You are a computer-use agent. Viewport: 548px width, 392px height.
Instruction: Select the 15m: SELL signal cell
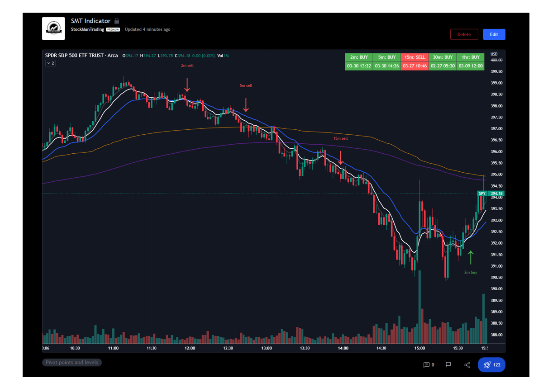point(415,57)
